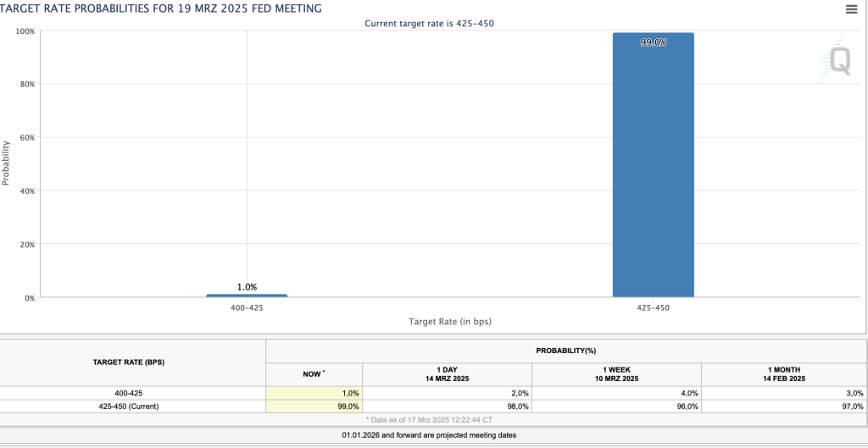
Task: Click the NOW cell showing 1,0%
Action: 314,393
